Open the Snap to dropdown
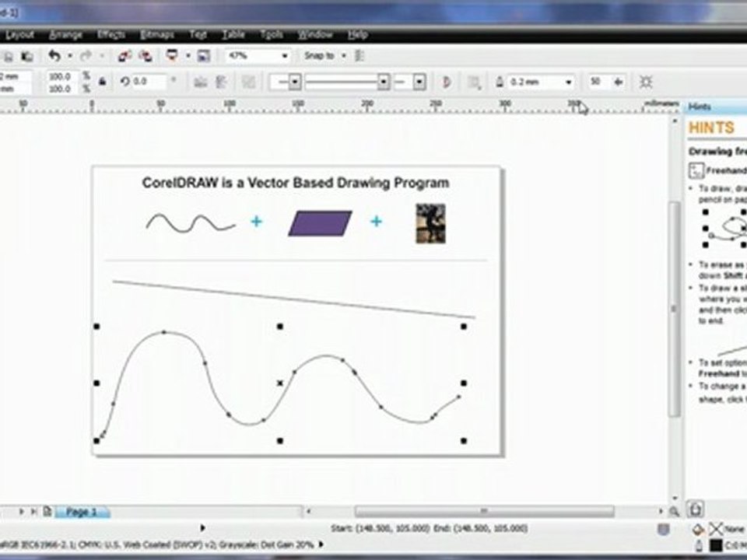Viewport: 747px width, 560px height. (343, 56)
